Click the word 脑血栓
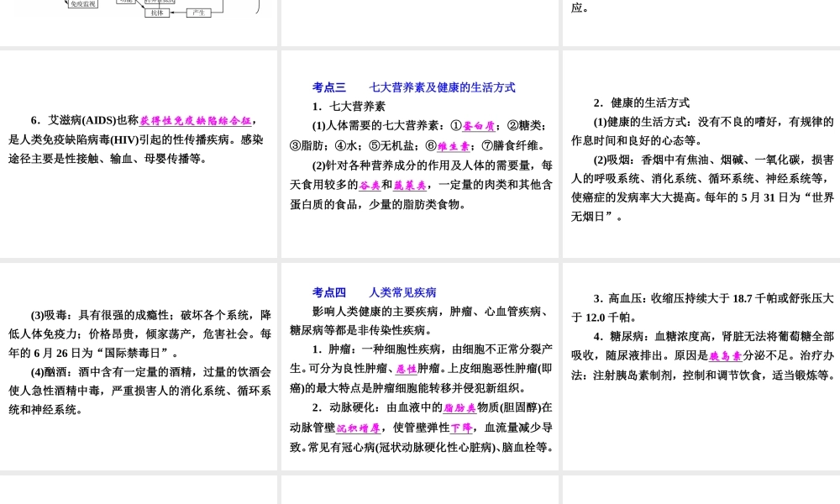The height and width of the screenshot is (504, 840). (518, 447)
